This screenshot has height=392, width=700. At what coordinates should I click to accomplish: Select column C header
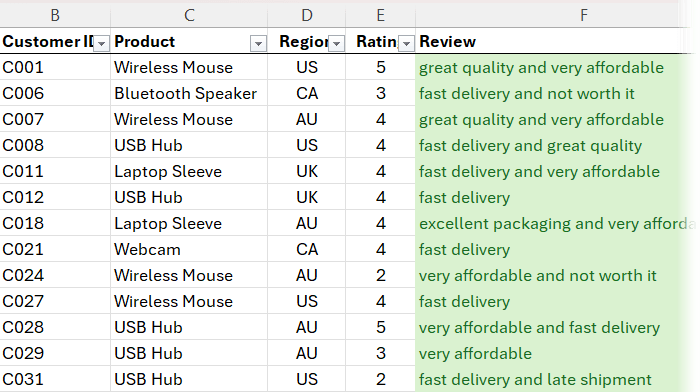[189, 15]
